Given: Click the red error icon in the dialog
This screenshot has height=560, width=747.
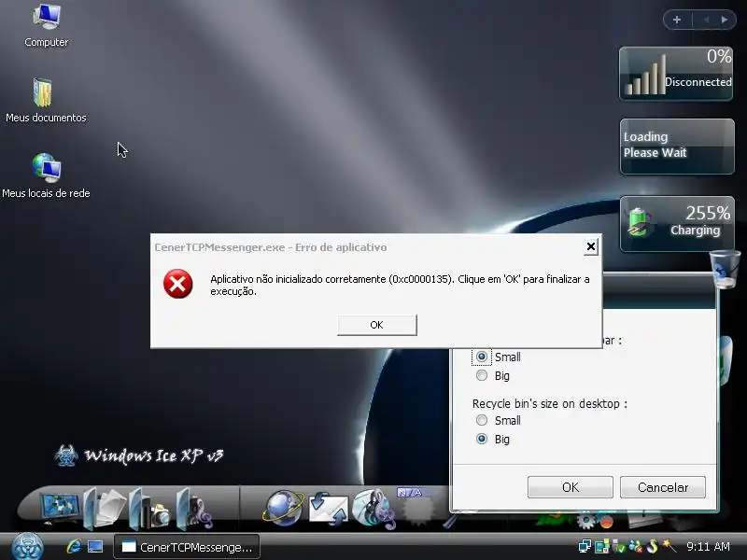Looking at the screenshot, I should 177,284.
